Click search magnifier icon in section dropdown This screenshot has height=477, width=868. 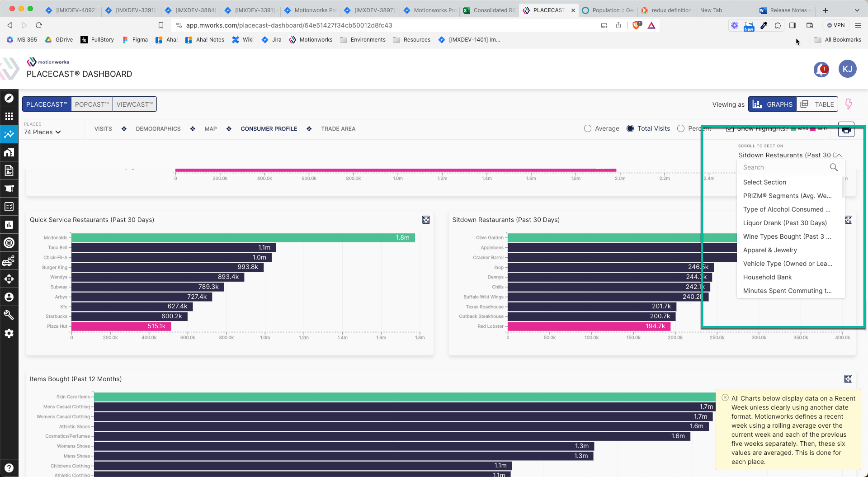point(834,167)
